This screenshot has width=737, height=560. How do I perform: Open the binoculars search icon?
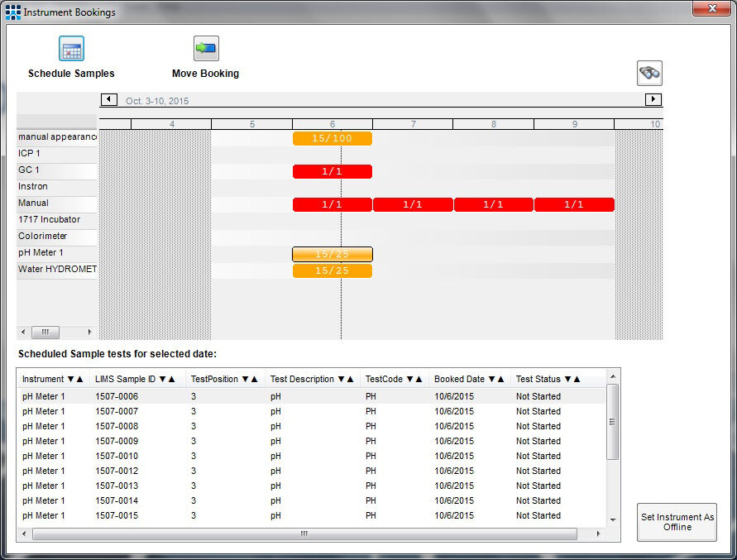click(x=649, y=74)
